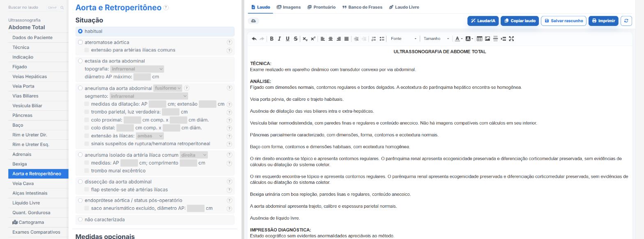
Task: Toggle bold formatting
Action: 271,39
